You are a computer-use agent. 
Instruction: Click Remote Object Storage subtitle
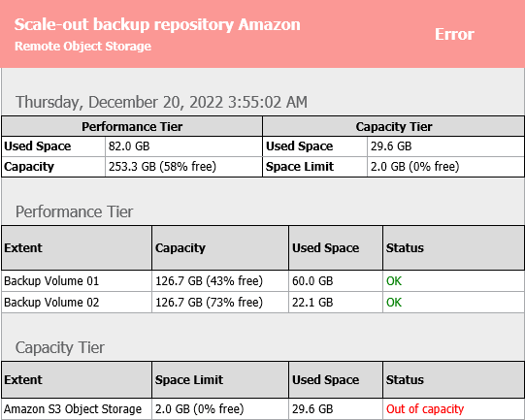point(83,47)
